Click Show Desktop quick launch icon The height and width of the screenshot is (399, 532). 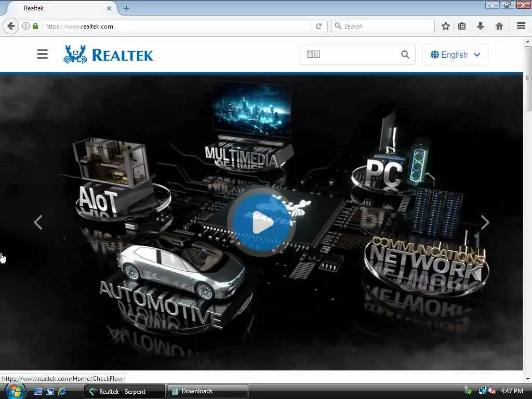37,391
